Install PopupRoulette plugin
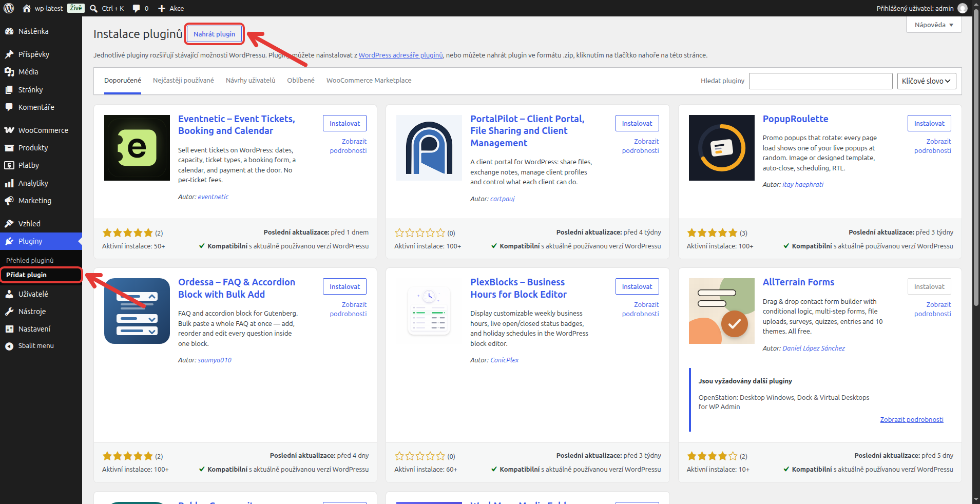 (929, 123)
